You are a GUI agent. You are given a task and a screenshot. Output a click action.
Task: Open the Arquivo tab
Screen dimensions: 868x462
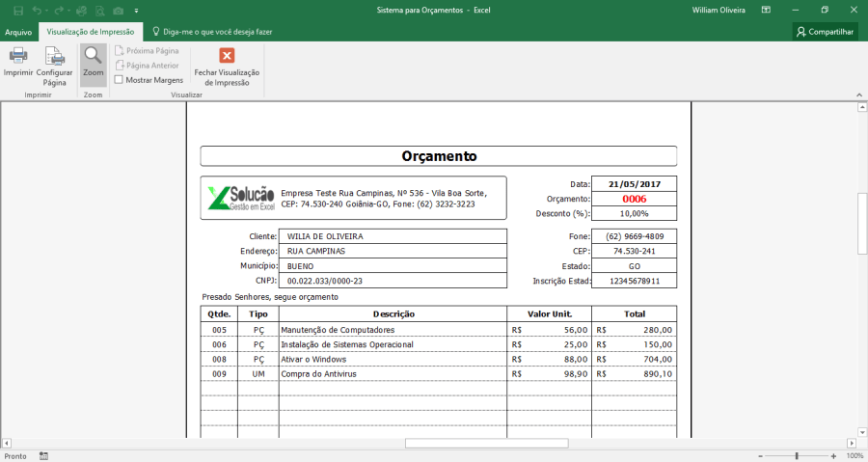[x=18, y=32]
